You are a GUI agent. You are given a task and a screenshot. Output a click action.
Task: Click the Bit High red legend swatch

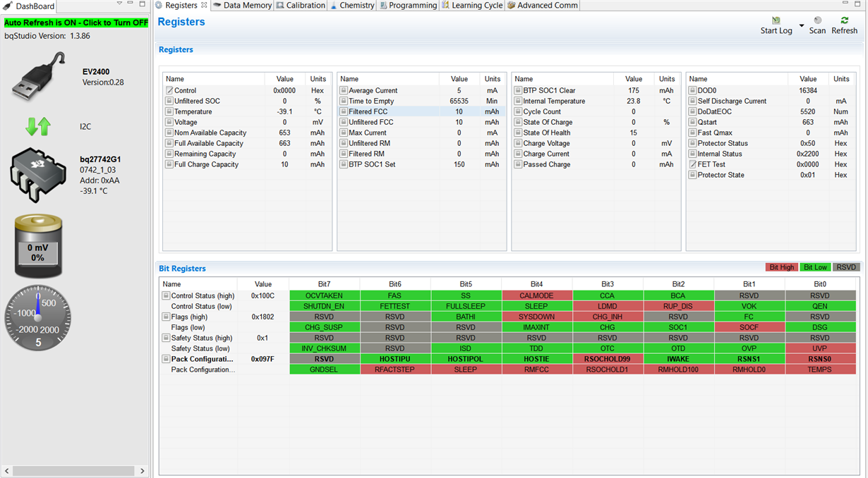[782, 267]
